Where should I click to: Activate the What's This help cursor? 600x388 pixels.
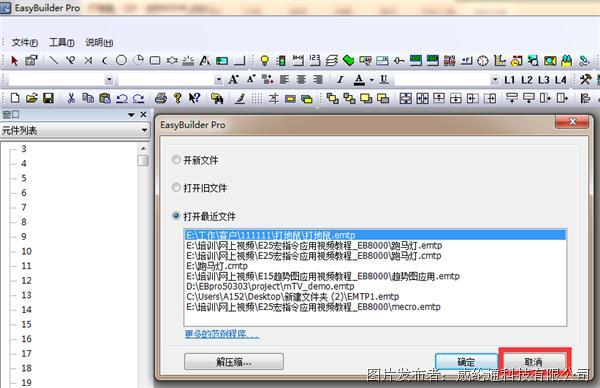point(194,98)
